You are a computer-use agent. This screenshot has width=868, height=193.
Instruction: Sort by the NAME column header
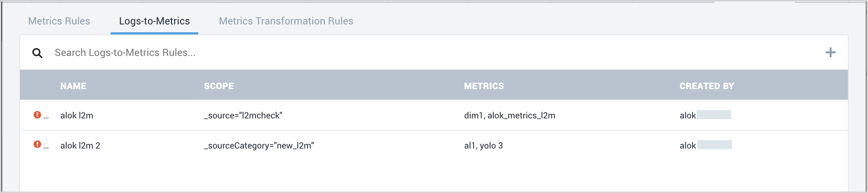(x=73, y=86)
